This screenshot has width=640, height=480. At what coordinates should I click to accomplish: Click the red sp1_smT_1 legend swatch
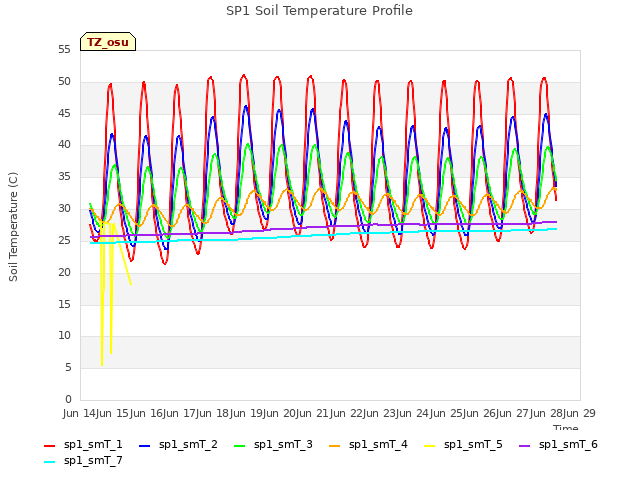coord(49,446)
